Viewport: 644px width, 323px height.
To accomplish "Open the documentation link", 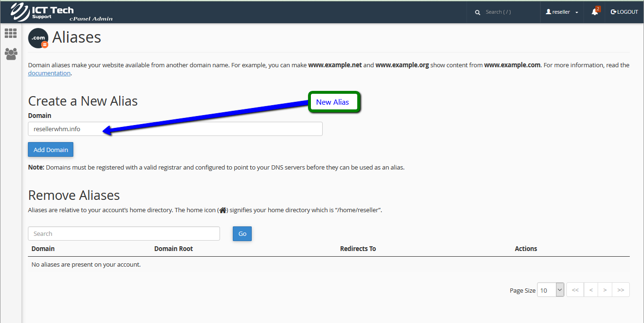I will pyautogui.click(x=49, y=73).
